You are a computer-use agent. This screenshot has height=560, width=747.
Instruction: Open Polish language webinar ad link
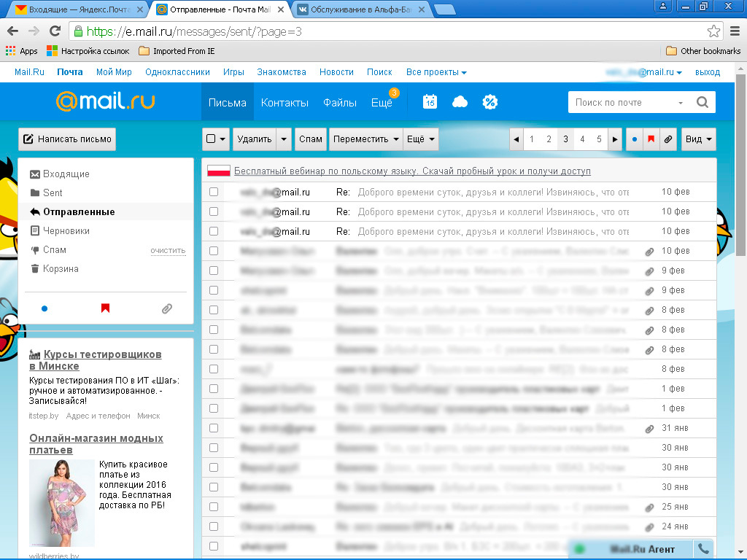(x=412, y=171)
